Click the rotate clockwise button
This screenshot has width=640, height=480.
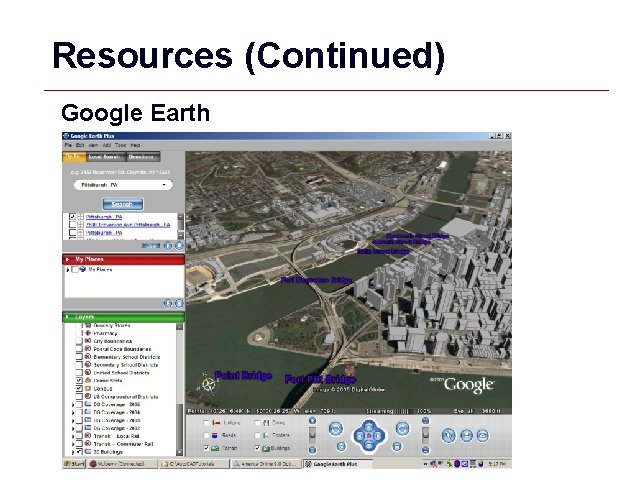click(402, 429)
